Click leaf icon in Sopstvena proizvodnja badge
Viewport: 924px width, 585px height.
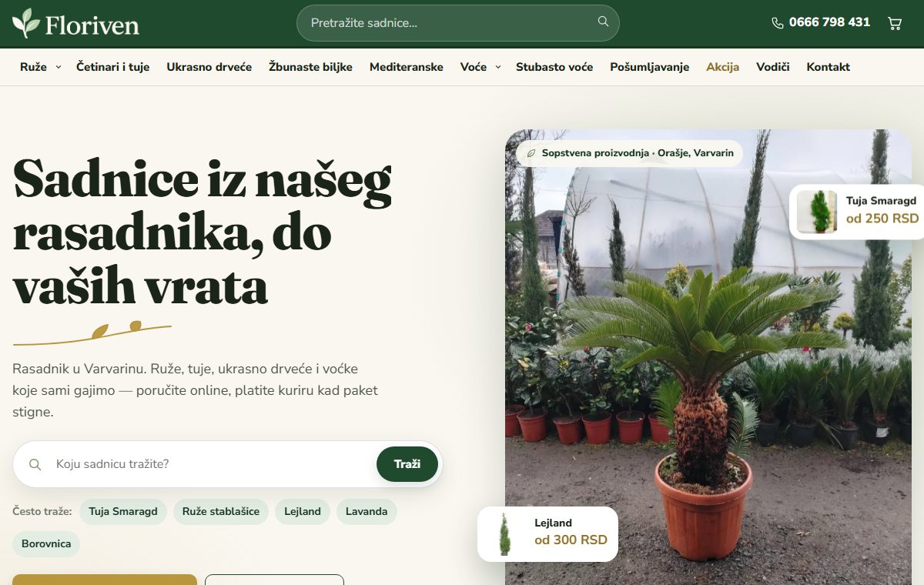[x=531, y=153]
